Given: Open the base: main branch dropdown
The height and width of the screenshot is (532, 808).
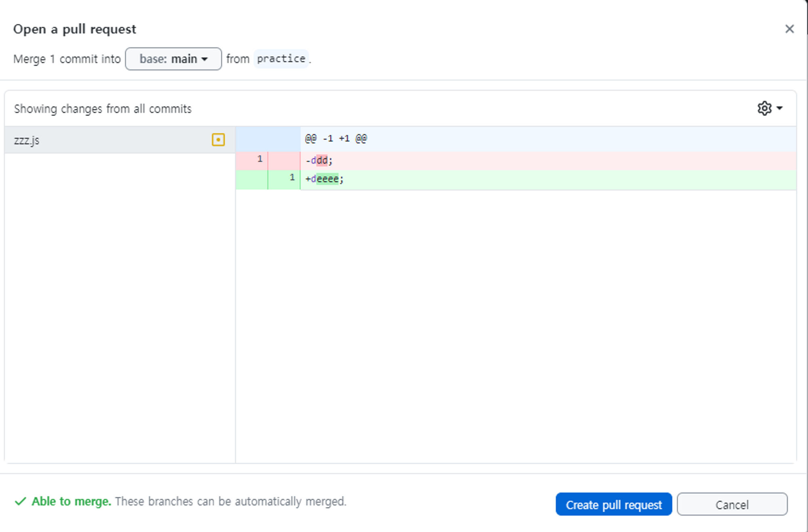Looking at the screenshot, I should 173,59.
